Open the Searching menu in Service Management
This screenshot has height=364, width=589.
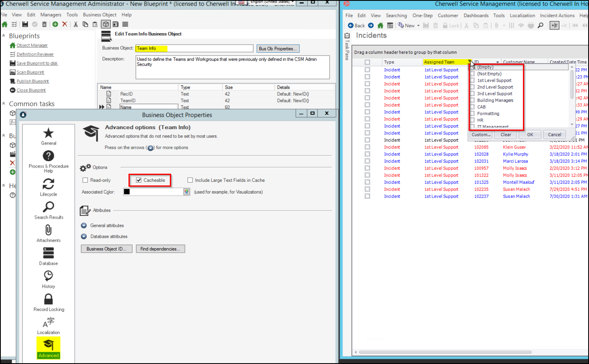(396, 15)
